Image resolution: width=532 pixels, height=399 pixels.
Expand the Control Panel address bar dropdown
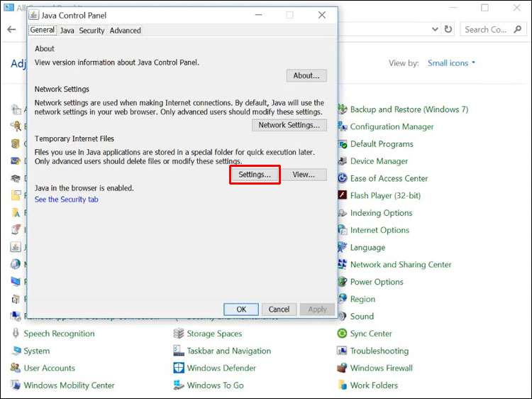click(x=435, y=29)
